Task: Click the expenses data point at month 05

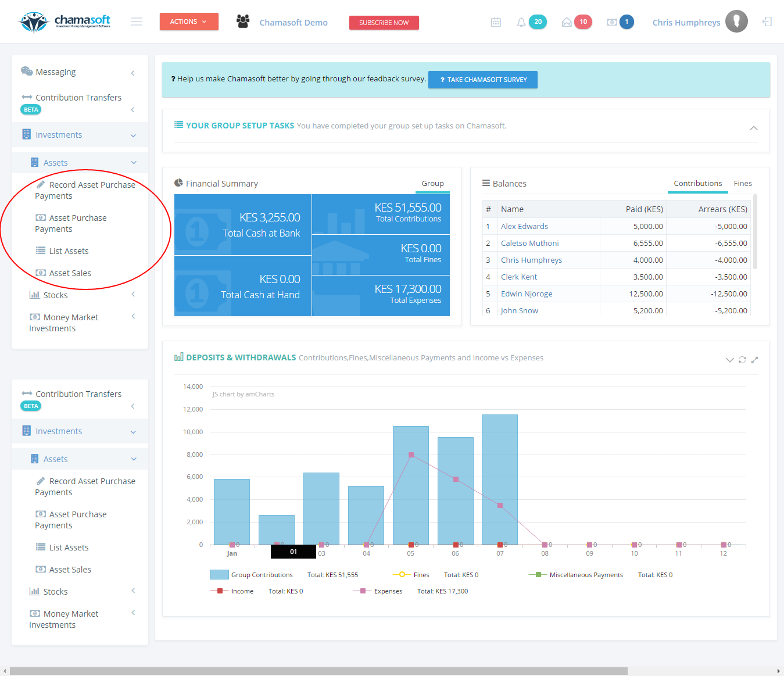Action: pos(411,455)
